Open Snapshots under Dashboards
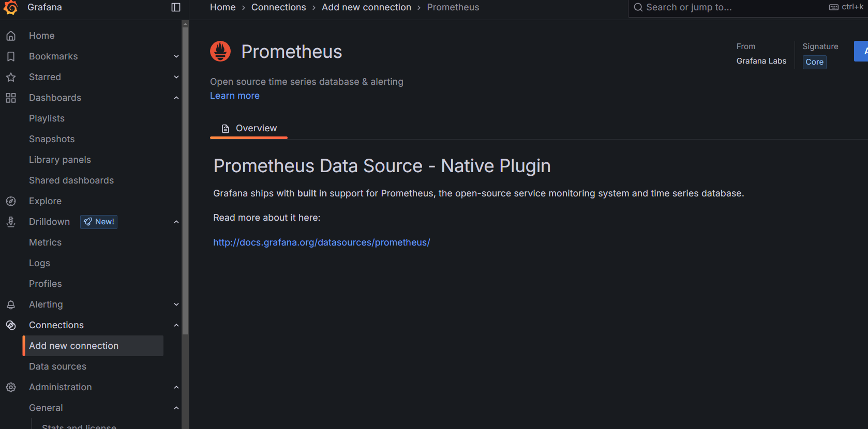Viewport: 868px width, 429px height. (x=52, y=139)
